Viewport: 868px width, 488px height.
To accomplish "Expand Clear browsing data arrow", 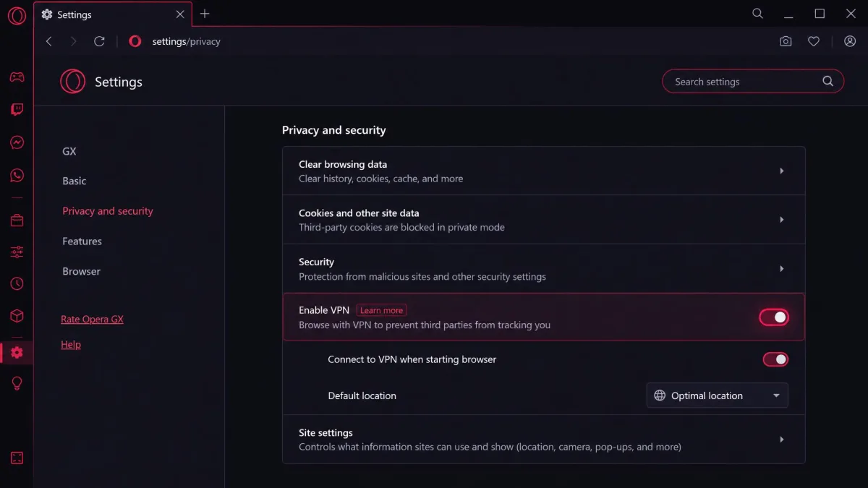I will tap(782, 171).
